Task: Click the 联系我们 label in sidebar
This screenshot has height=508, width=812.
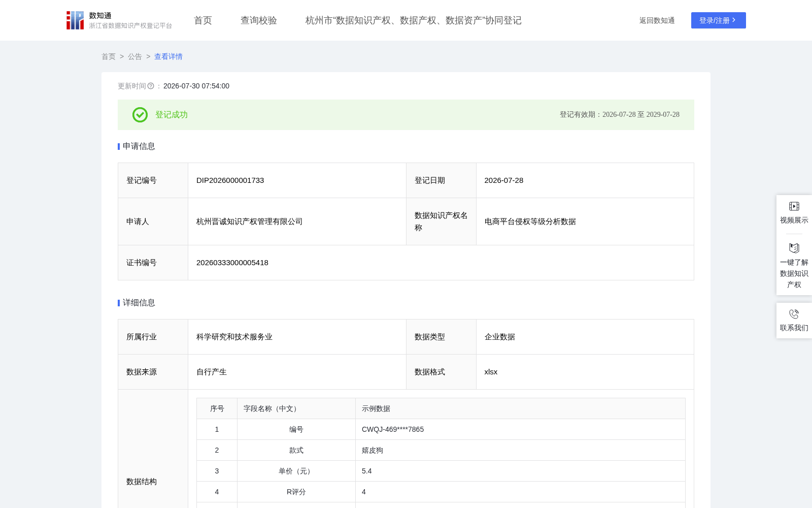Action: (794, 328)
